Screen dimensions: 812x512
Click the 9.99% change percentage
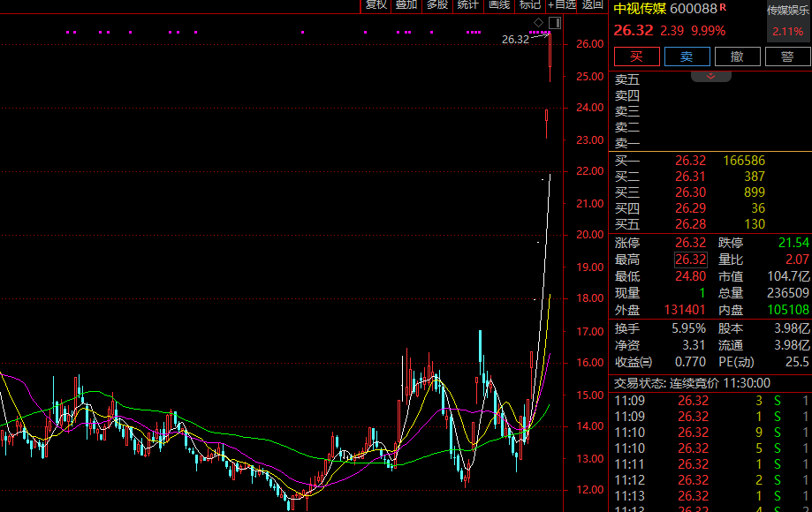tap(709, 31)
